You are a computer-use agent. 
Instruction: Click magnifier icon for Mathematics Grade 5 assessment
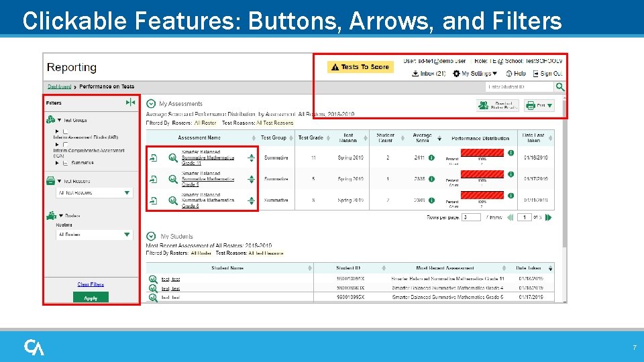[173, 179]
